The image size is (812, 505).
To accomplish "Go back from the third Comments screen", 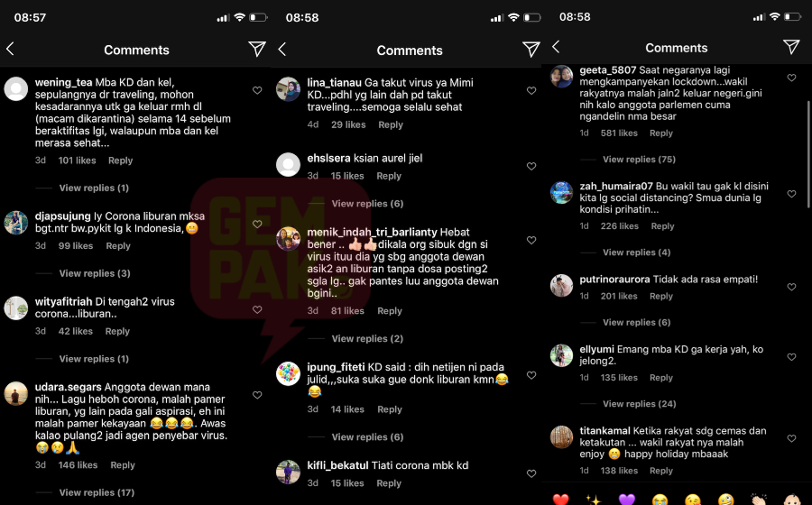I will tap(556, 47).
